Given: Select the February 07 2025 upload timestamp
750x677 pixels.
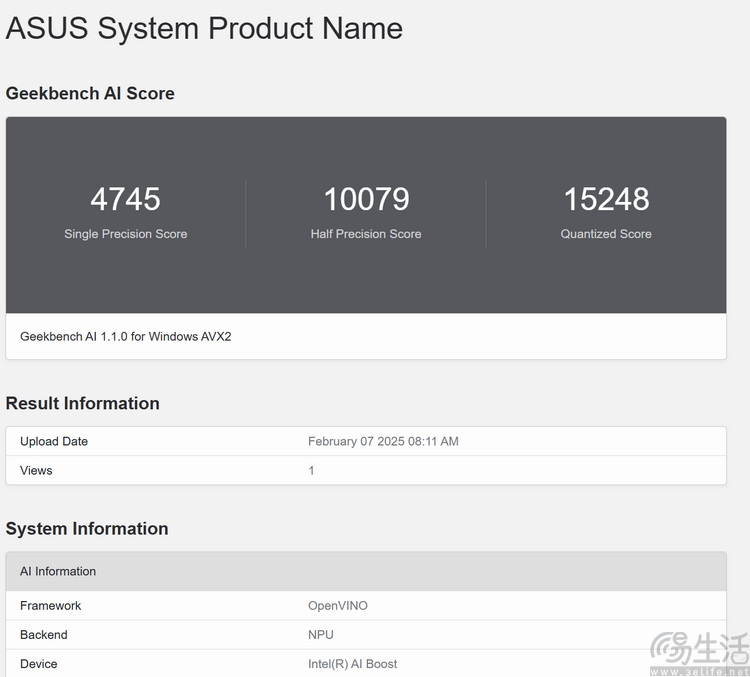Looking at the screenshot, I should (x=383, y=441).
